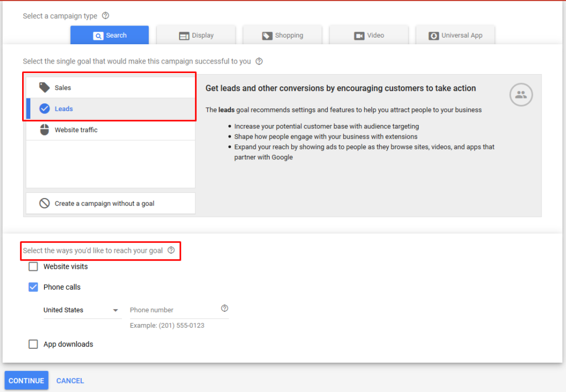This screenshot has width=566, height=392.
Task: Click the phone number help icon
Action: [224, 309]
